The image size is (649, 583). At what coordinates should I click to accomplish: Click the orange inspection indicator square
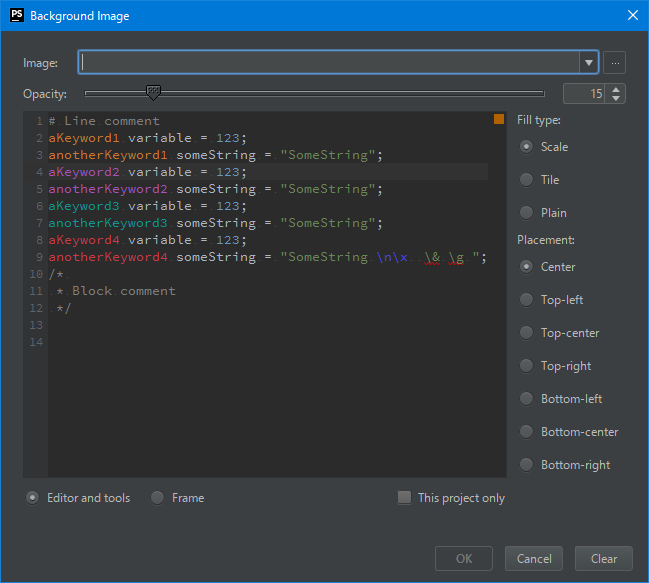[x=499, y=120]
